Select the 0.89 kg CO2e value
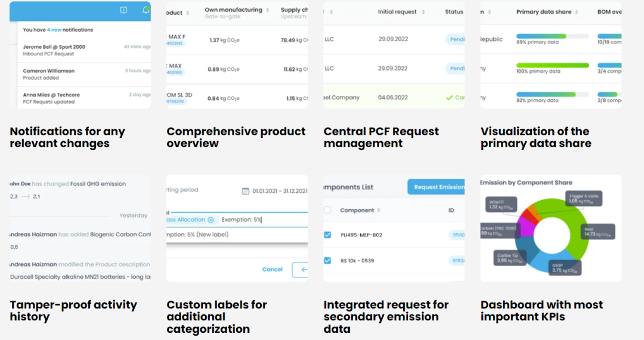The width and height of the screenshot is (644, 340). coord(224,69)
